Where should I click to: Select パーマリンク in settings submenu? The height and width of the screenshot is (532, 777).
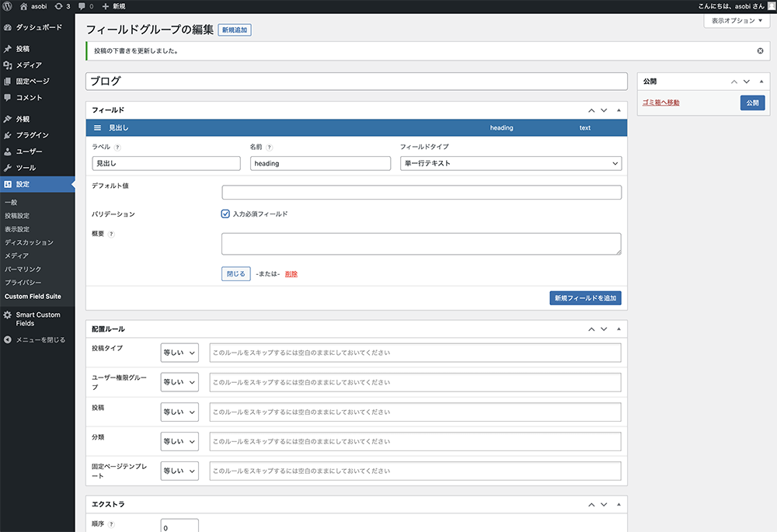point(23,269)
